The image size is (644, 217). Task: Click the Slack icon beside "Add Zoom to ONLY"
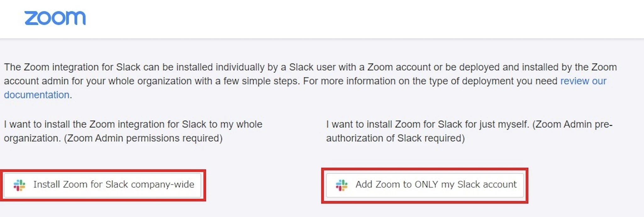pyautogui.click(x=341, y=185)
